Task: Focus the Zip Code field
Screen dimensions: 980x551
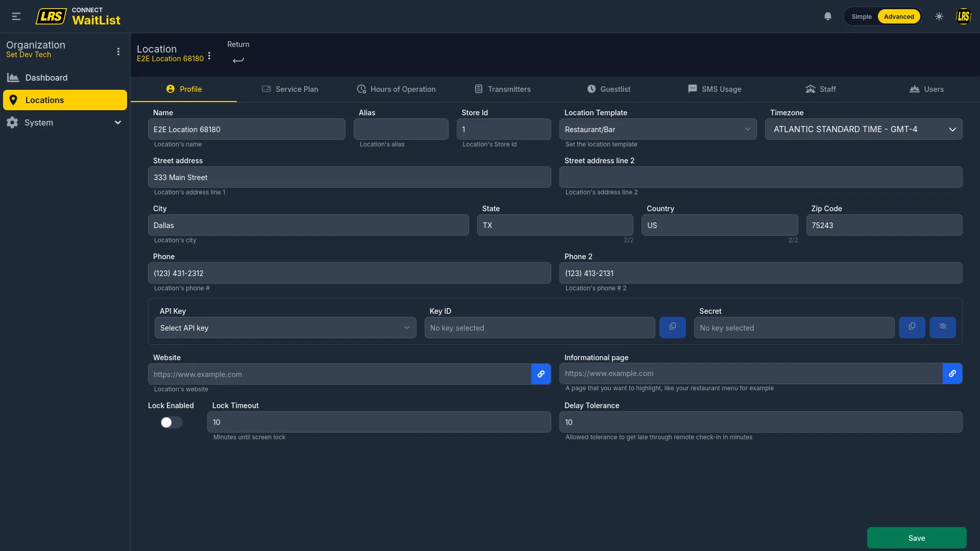Action: pos(884,225)
